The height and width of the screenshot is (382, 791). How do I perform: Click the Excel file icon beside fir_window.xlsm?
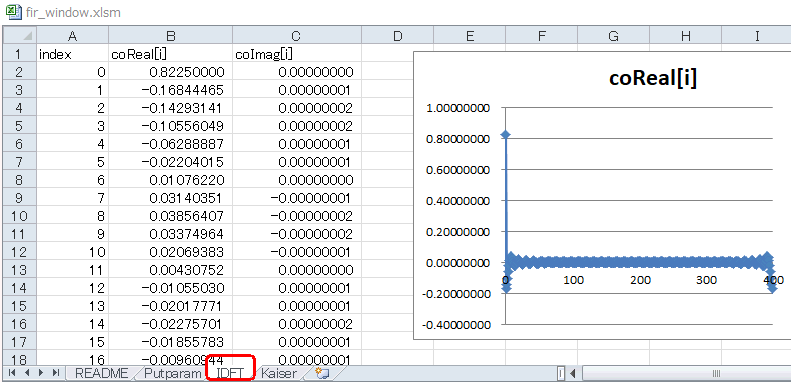pyautogui.click(x=13, y=12)
